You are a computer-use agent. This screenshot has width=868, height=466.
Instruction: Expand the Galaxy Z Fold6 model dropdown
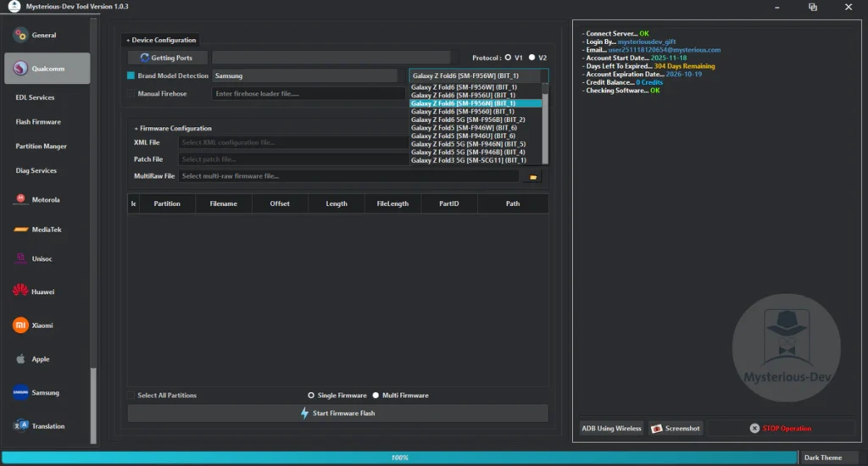click(x=478, y=76)
